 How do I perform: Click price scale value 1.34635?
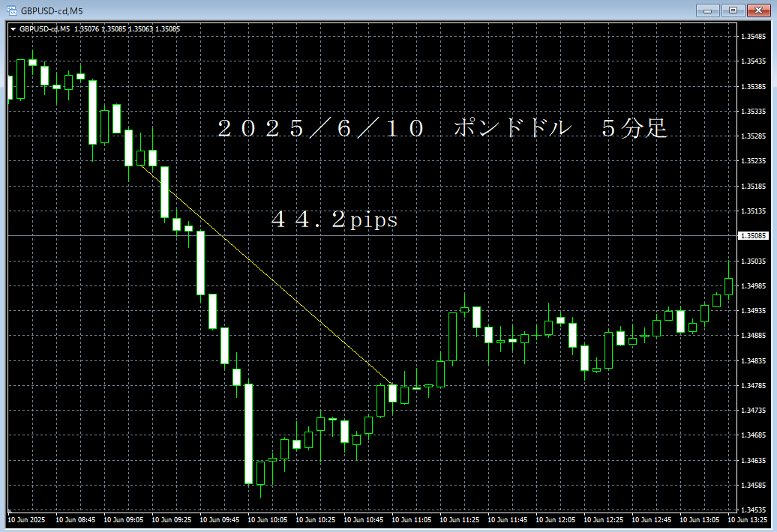(x=753, y=461)
